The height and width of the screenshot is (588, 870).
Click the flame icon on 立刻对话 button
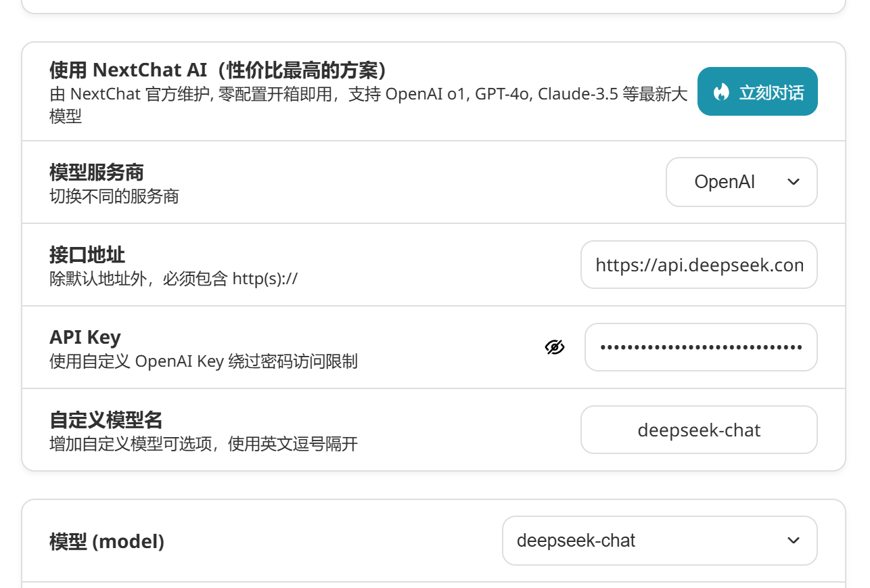tap(722, 91)
